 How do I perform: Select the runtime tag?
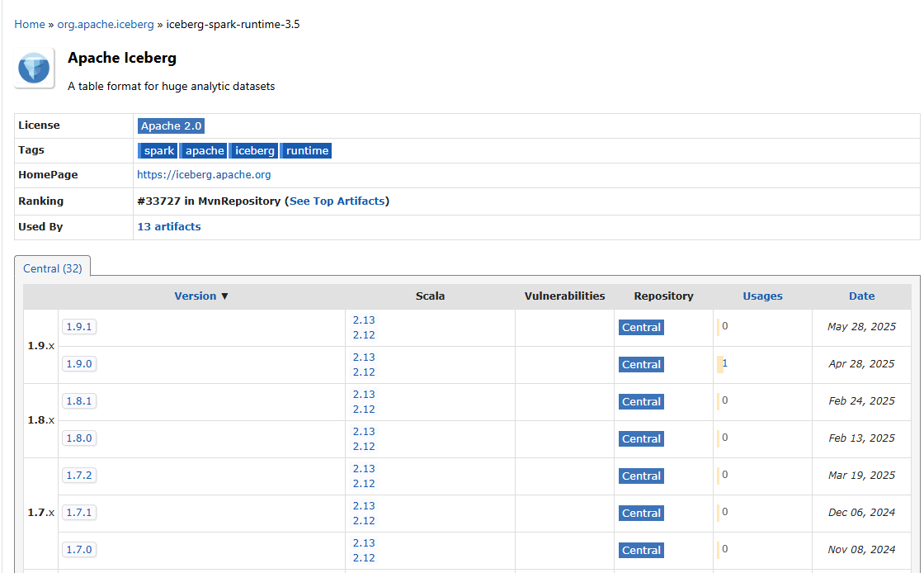click(x=306, y=150)
